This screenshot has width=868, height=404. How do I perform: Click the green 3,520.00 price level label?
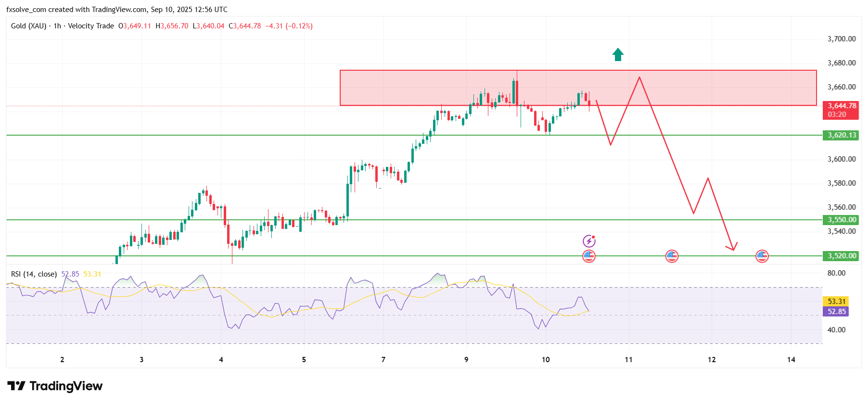point(841,256)
